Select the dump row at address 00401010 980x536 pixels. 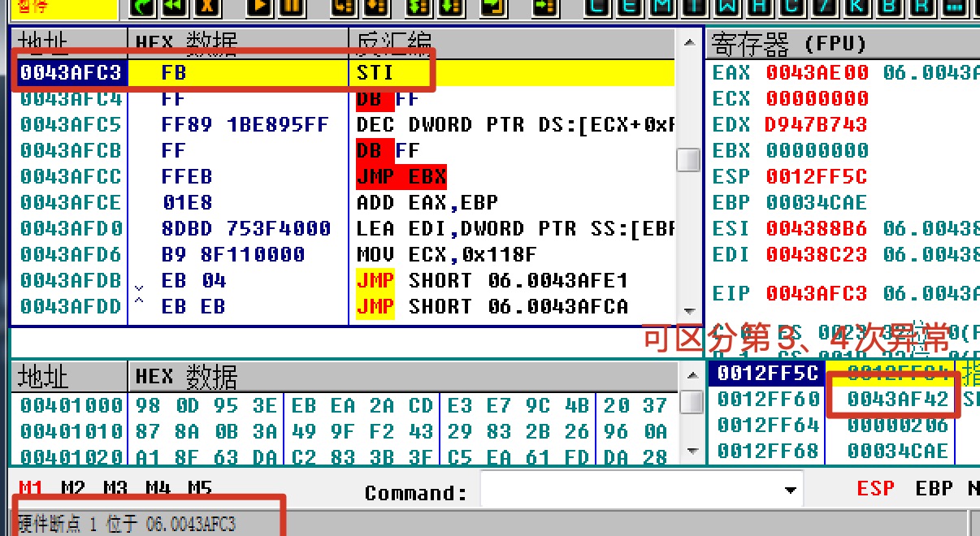click(x=345, y=430)
